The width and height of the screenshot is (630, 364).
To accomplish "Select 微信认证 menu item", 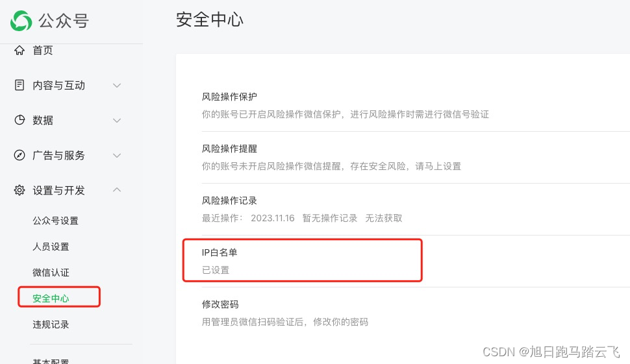I will coord(51,273).
